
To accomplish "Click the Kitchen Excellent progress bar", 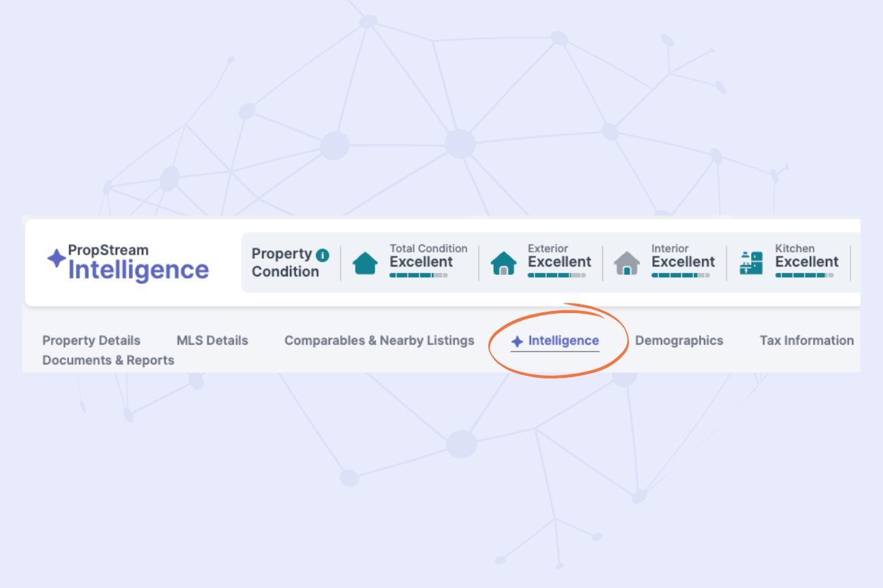I will tap(803, 276).
